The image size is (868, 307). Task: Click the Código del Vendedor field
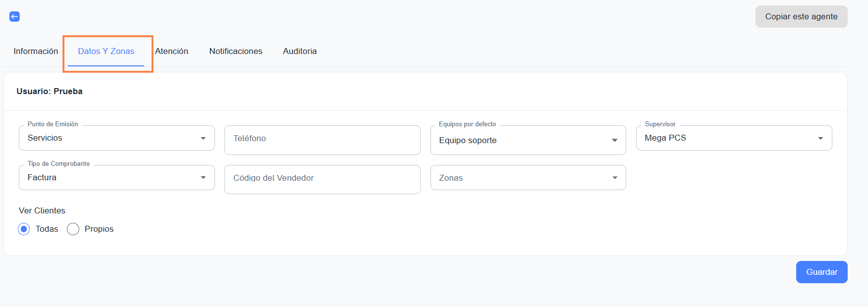coord(322,179)
